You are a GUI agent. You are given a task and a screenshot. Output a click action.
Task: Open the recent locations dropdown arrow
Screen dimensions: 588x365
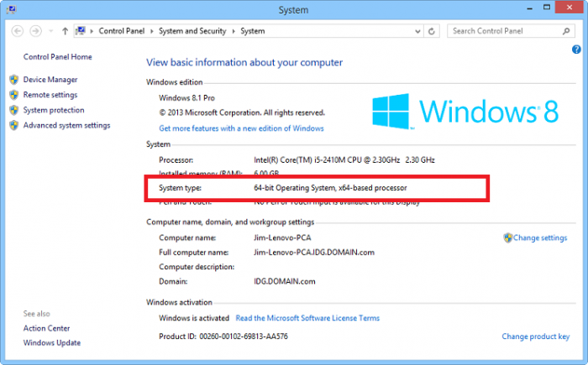coord(50,31)
